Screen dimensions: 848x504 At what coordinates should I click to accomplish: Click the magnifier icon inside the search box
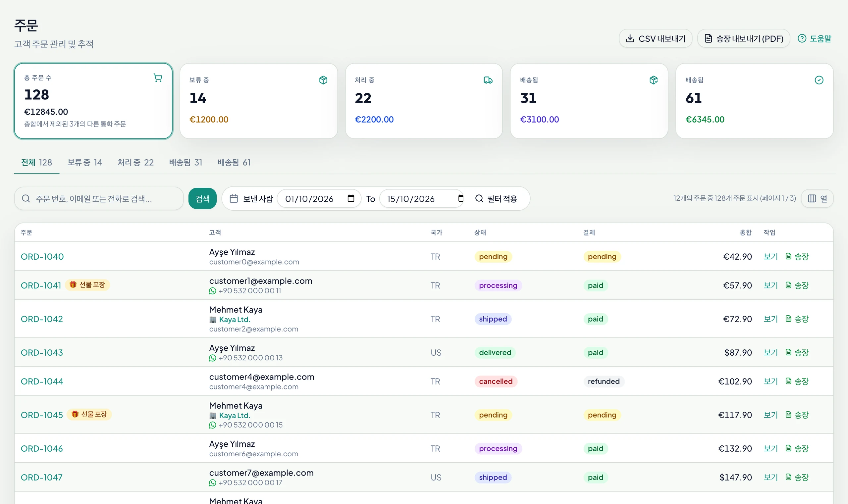pyautogui.click(x=26, y=198)
